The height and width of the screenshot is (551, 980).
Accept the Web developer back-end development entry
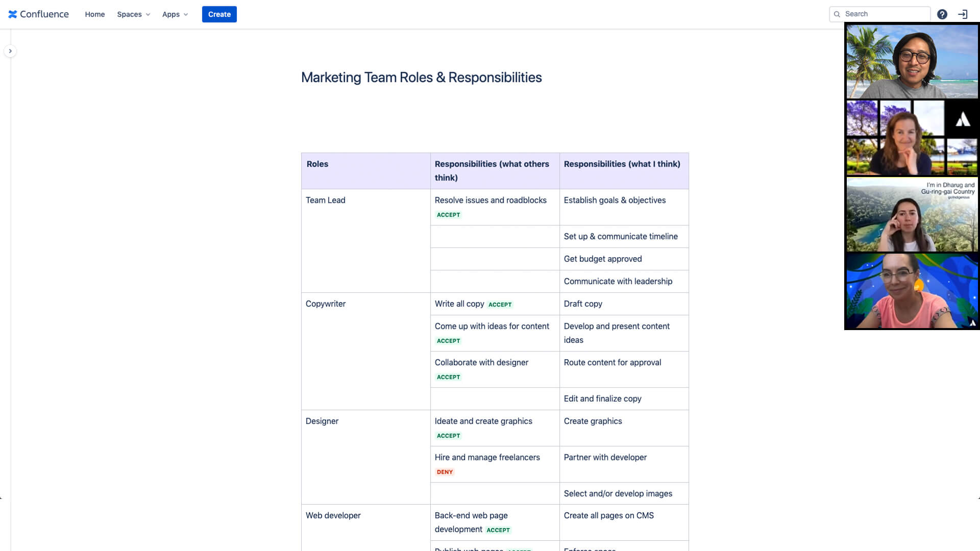[x=498, y=530]
